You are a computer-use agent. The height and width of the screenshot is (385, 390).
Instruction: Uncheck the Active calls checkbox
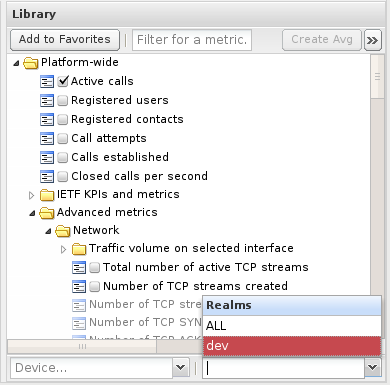tap(63, 81)
